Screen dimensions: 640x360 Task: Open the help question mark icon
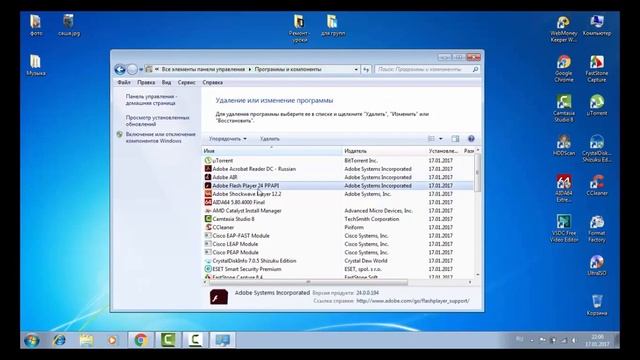[x=471, y=139]
